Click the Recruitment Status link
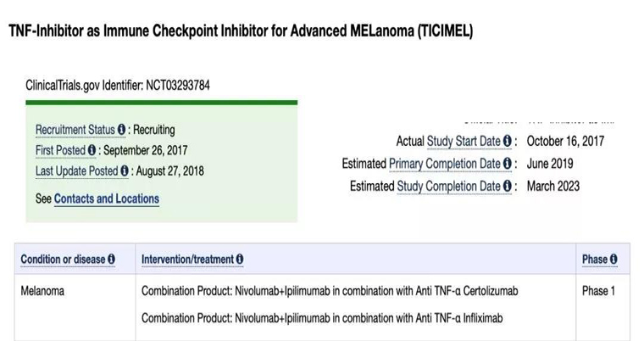 (x=75, y=130)
